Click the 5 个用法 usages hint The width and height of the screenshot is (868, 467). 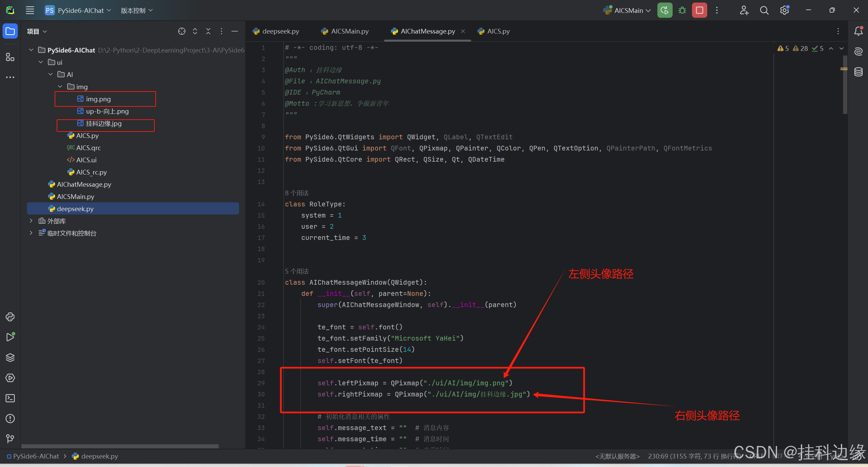(x=297, y=271)
